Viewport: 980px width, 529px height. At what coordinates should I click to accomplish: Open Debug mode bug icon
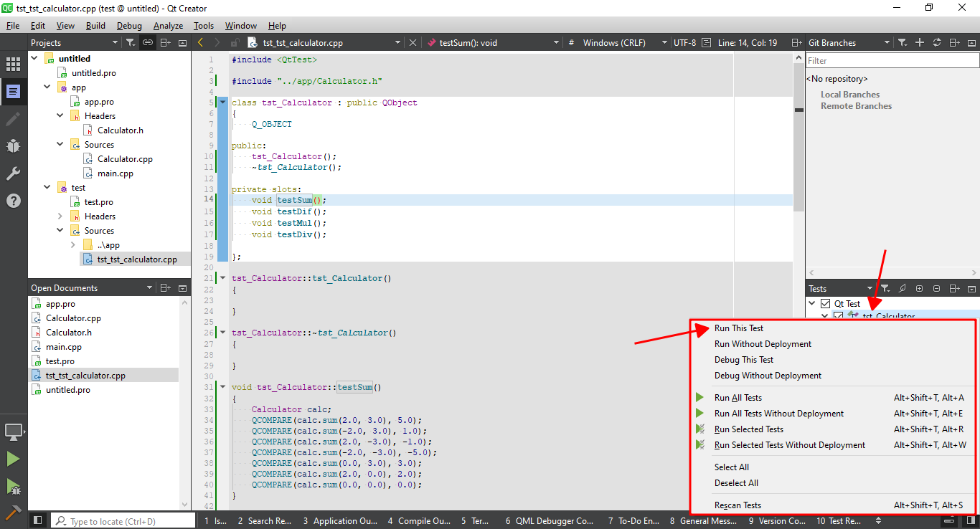coord(13,146)
